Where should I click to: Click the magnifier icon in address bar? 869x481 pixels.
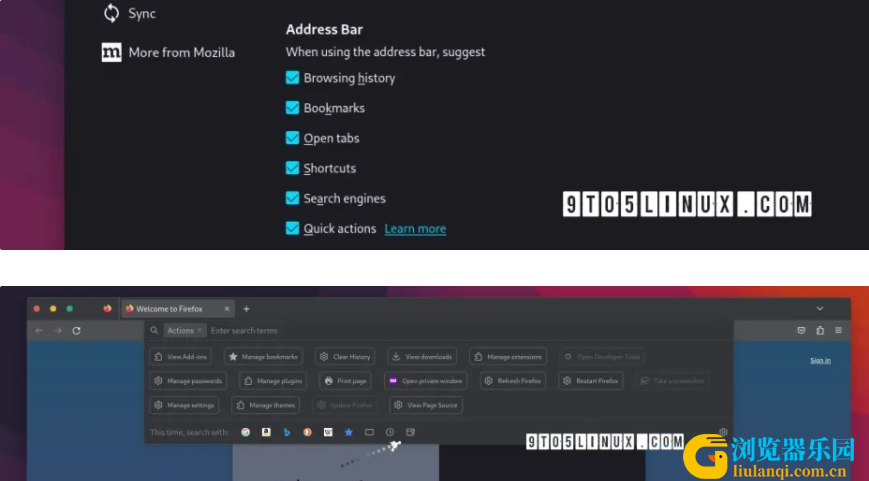click(x=154, y=330)
